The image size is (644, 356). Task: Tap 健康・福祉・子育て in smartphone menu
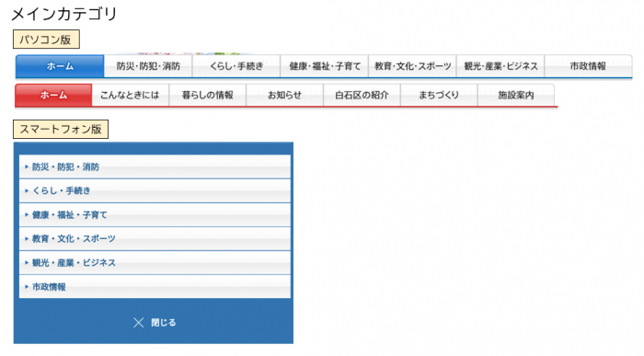coord(155,214)
